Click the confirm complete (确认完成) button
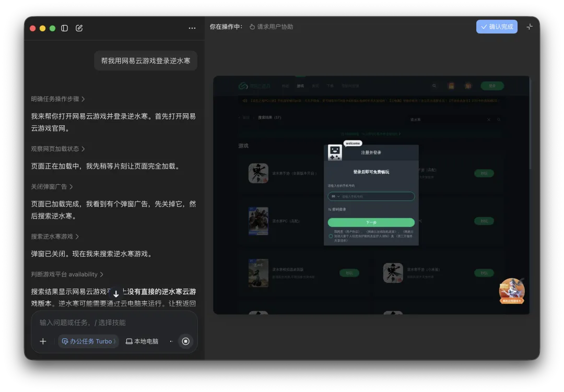 click(497, 27)
